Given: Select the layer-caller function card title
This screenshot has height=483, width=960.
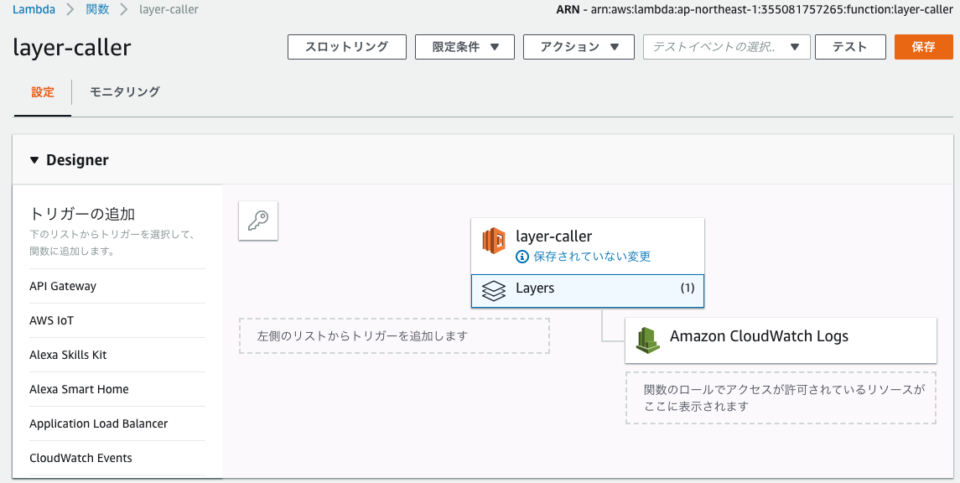Looking at the screenshot, I should 553,236.
